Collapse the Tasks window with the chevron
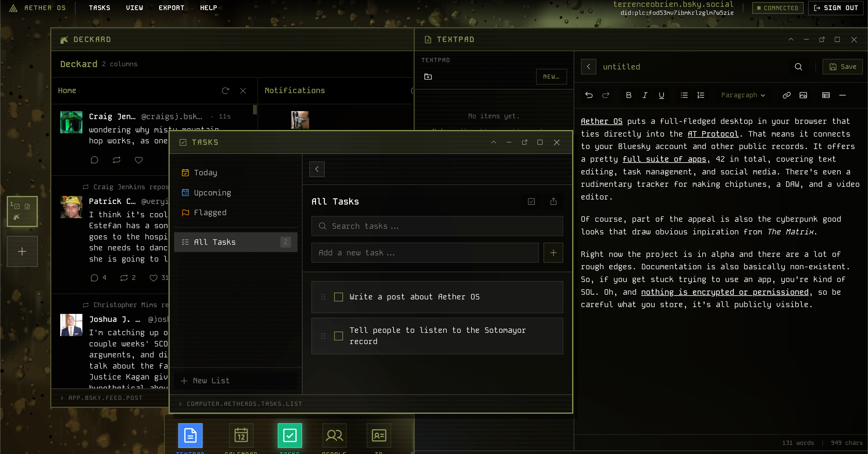868x454 pixels. point(493,142)
